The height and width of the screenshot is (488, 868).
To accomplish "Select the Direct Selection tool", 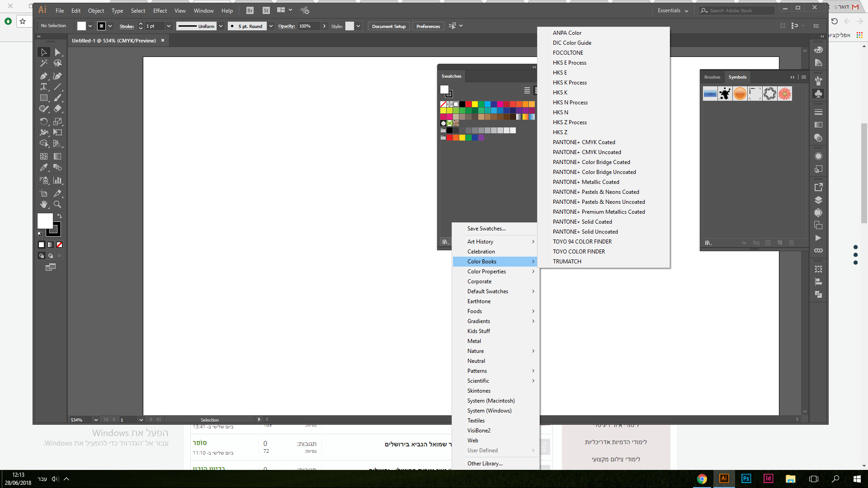I will [x=57, y=52].
